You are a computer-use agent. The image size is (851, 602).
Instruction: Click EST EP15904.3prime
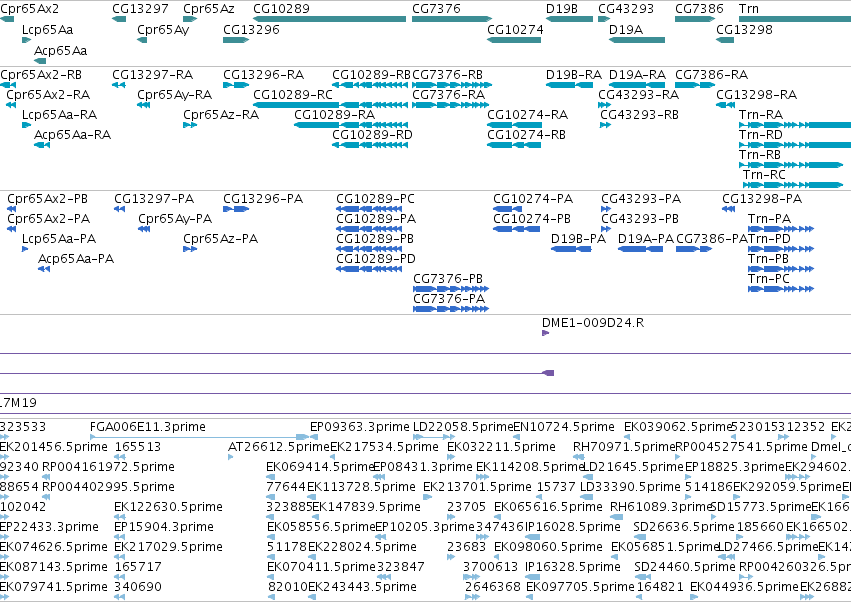(164, 527)
